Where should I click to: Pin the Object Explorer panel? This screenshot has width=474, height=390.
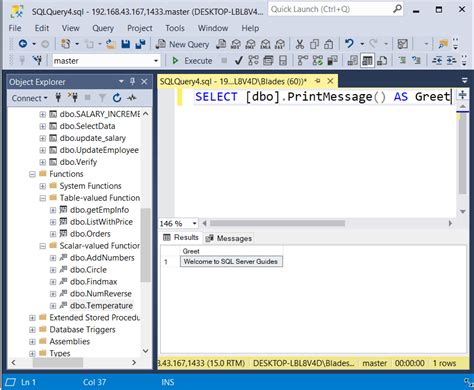(x=132, y=81)
